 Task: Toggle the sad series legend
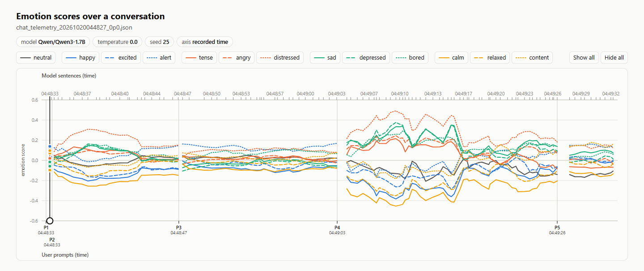325,57
